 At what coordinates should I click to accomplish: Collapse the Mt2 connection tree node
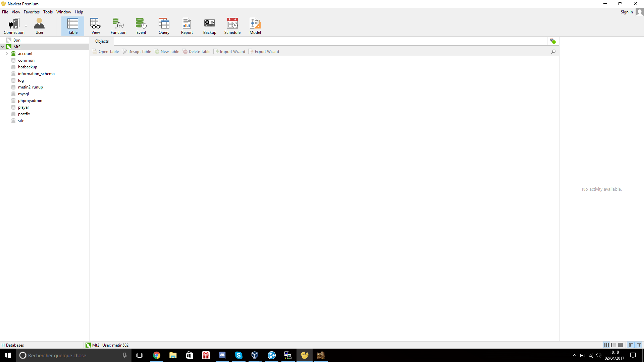click(x=2, y=47)
